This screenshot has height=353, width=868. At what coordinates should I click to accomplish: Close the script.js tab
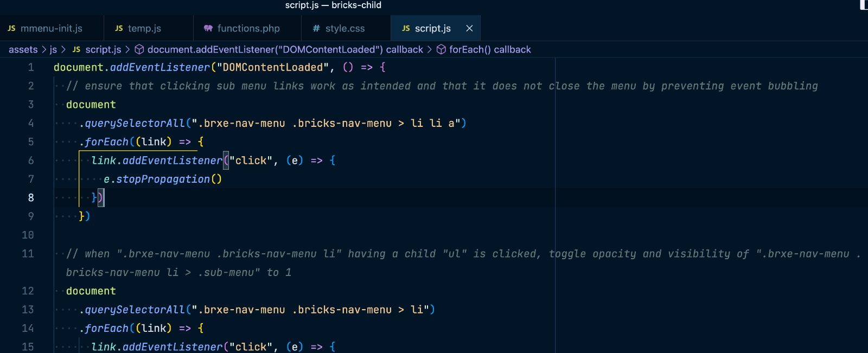[469, 29]
